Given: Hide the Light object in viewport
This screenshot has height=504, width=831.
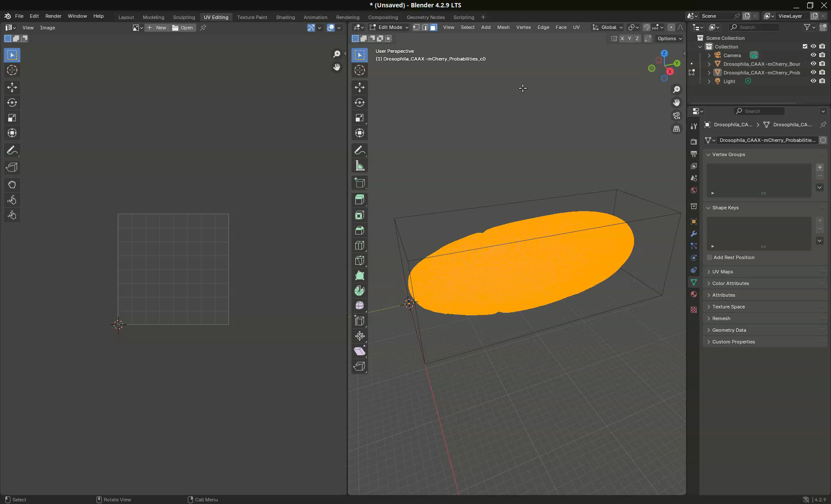Looking at the screenshot, I should [813, 81].
